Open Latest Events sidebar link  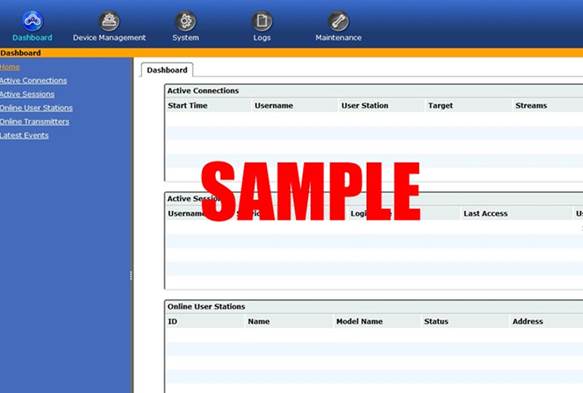click(x=24, y=136)
